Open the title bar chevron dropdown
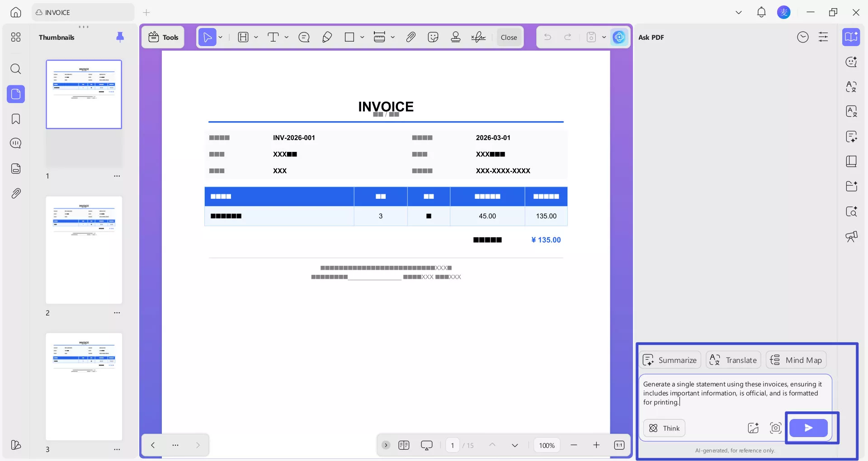868x461 pixels. pyautogui.click(x=739, y=12)
